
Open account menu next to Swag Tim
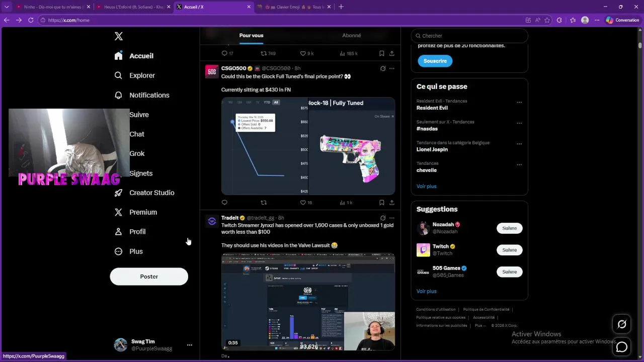click(190, 345)
